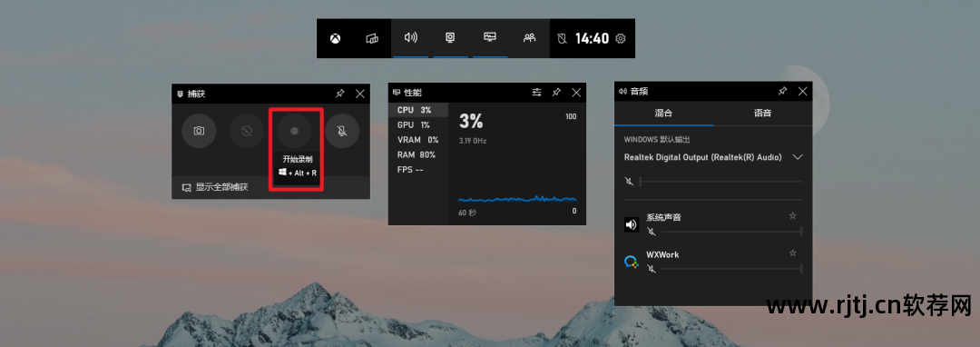Select the 混合 tab

pos(663,114)
